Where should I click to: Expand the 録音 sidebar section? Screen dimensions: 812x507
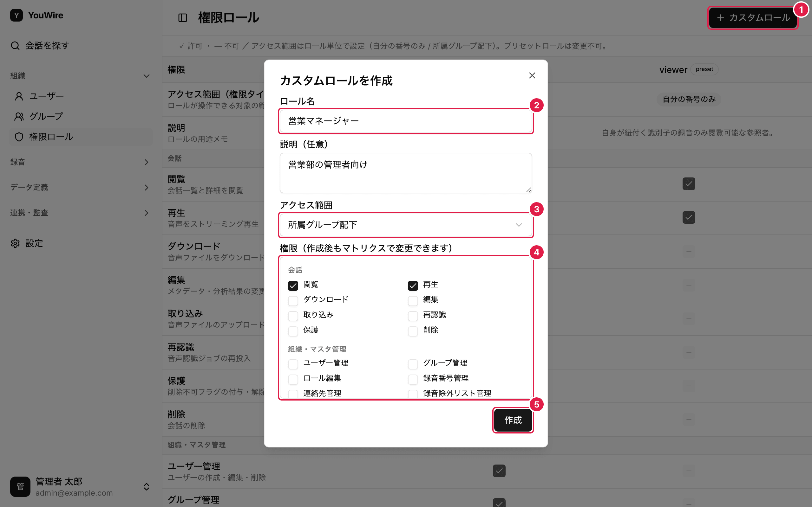click(x=81, y=162)
